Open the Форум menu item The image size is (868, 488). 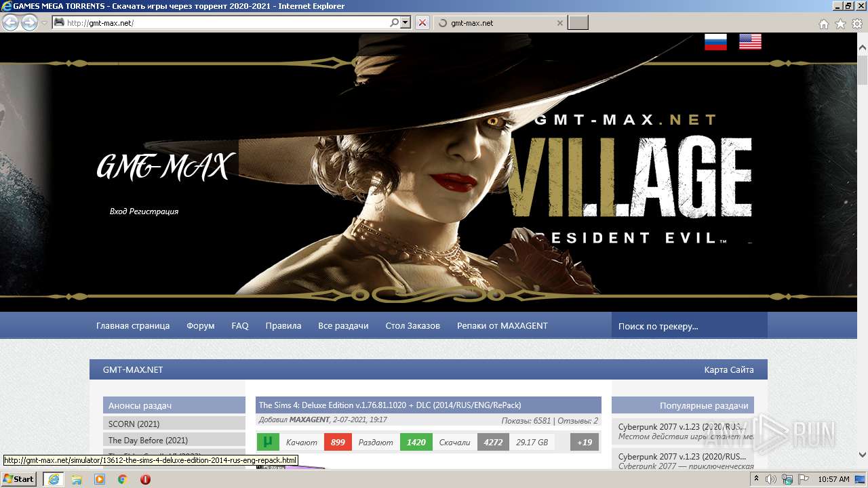point(201,326)
